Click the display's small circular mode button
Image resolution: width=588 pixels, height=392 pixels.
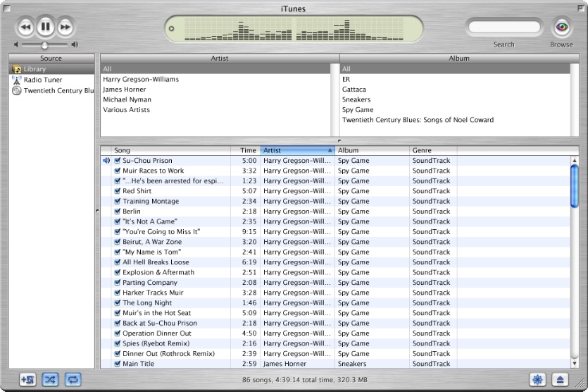tap(170, 29)
